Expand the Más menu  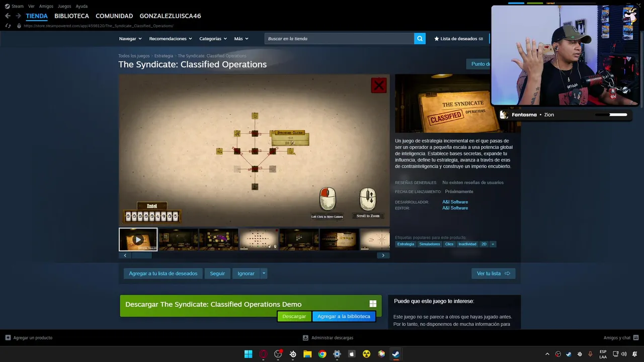click(x=241, y=39)
